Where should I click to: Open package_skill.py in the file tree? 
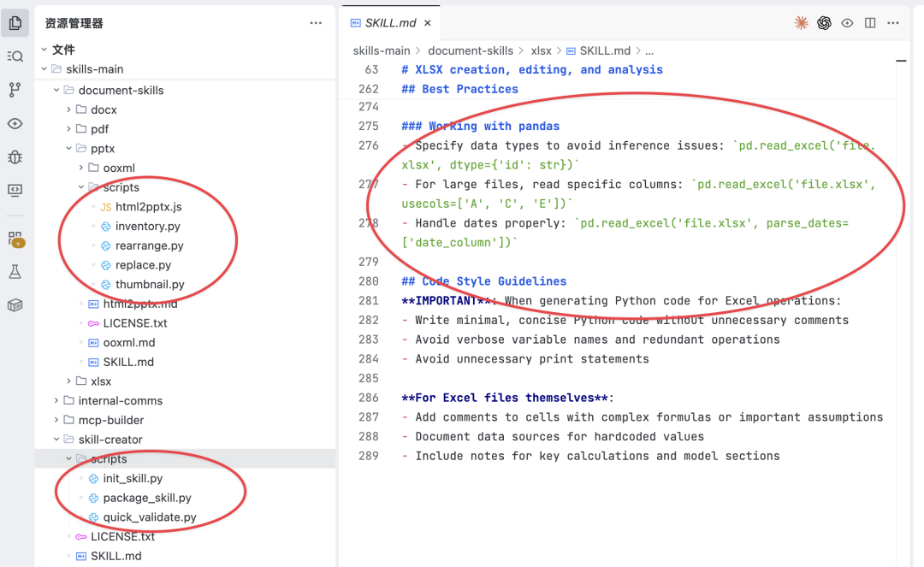146,498
